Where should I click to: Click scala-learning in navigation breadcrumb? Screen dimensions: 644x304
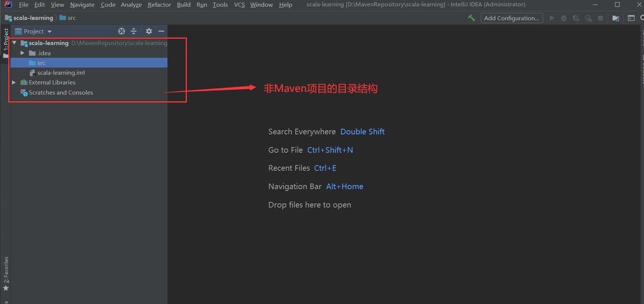pyautogui.click(x=33, y=18)
